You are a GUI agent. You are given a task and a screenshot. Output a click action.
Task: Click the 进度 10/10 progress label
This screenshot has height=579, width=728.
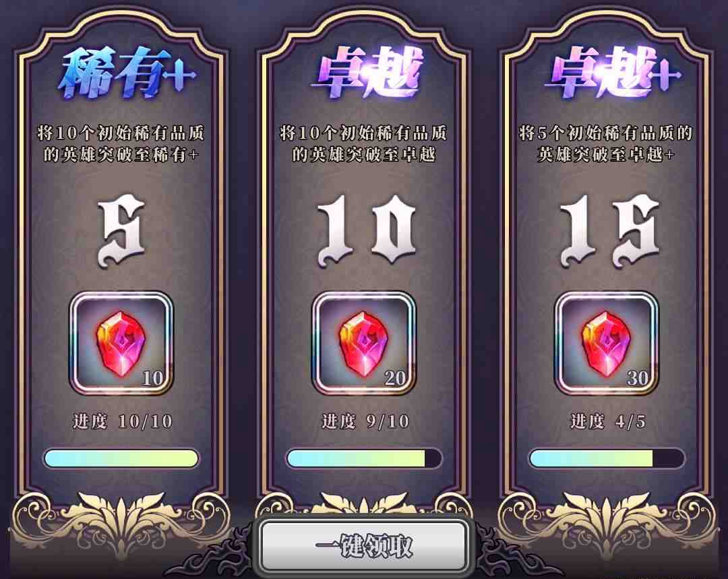pos(122,421)
